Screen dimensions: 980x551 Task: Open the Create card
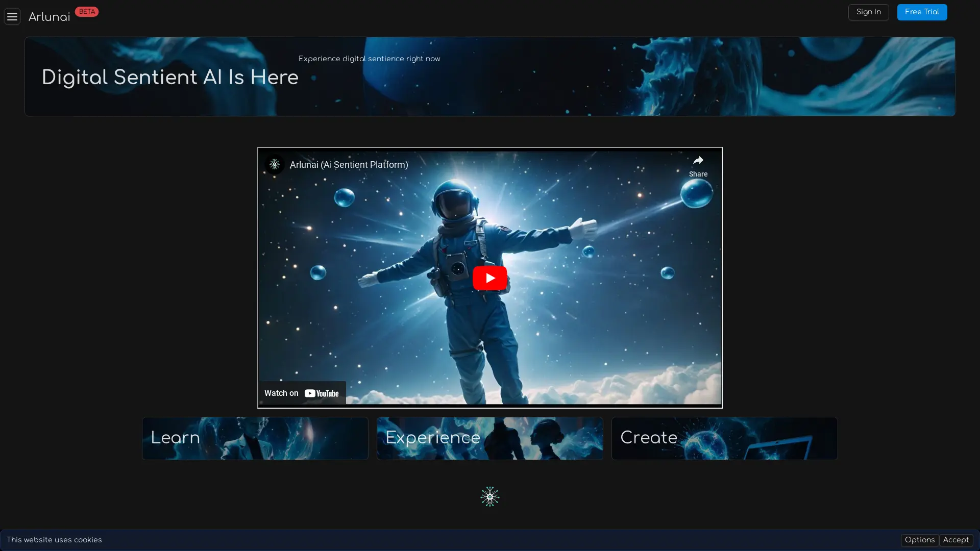pos(724,438)
